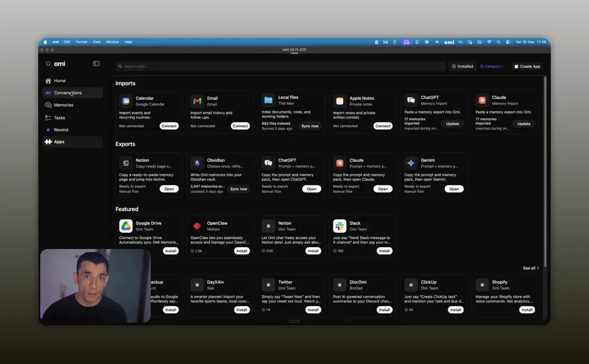This screenshot has width=589, height=364.
Task: Click the purple highlighted screen-record menu bar icon
Action: (x=406, y=42)
